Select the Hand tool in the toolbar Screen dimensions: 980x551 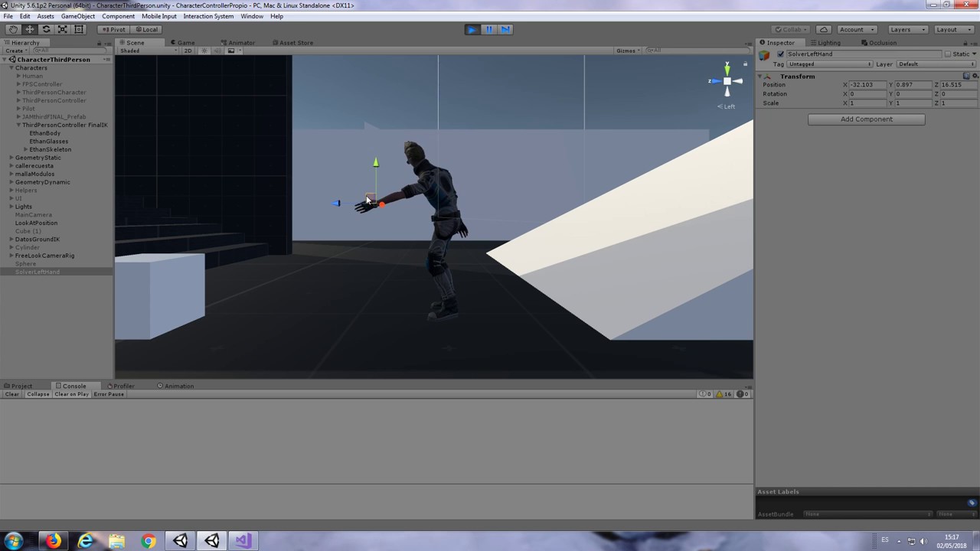[13, 28]
